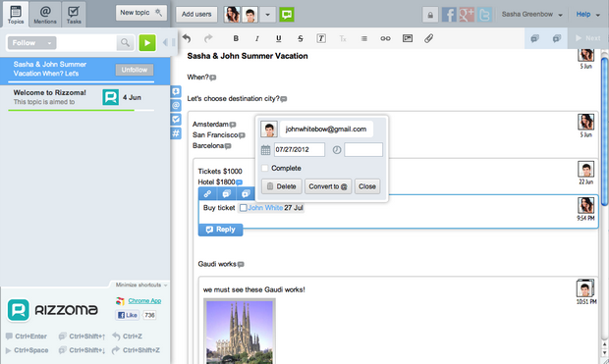Minimize shortcuts panel

click(x=141, y=285)
